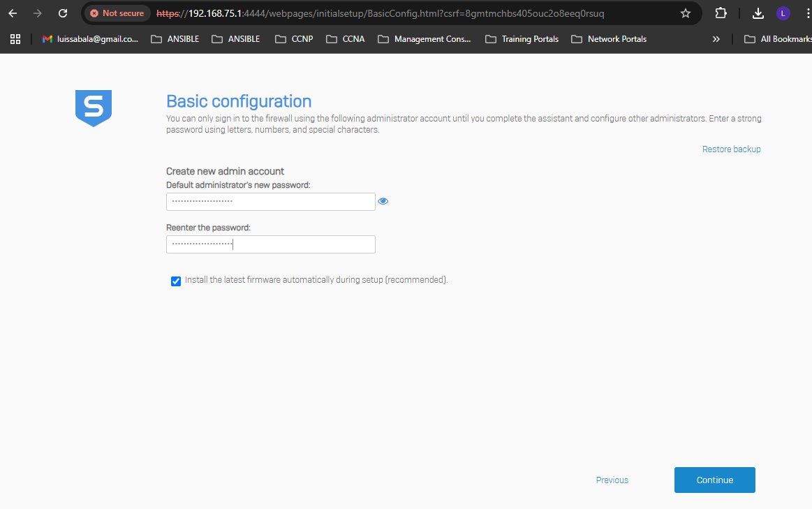Open the Training Portals bookmark folder
This screenshot has height=509, width=812.
522,39
